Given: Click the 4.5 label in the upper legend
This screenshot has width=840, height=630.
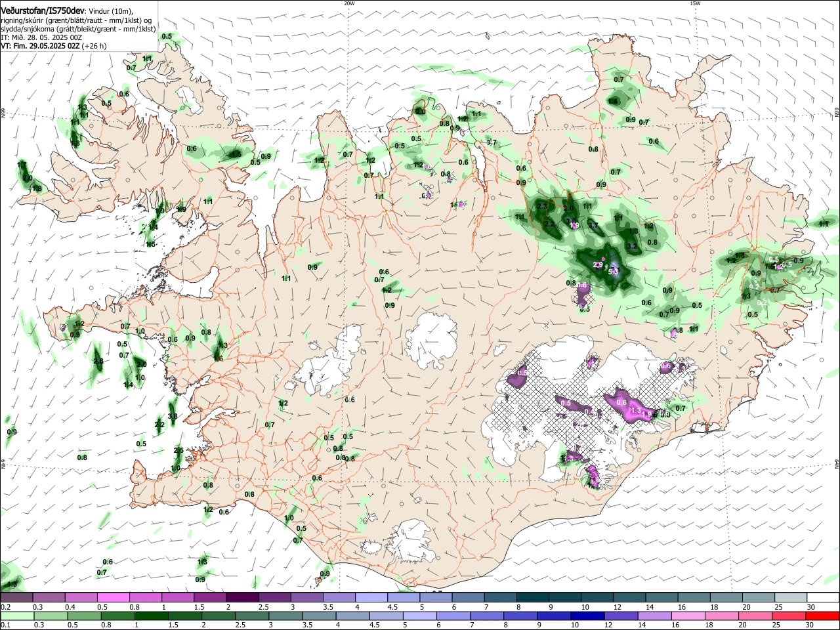Looking at the screenshot, I should pyautogui.click(x=393, y=607).
